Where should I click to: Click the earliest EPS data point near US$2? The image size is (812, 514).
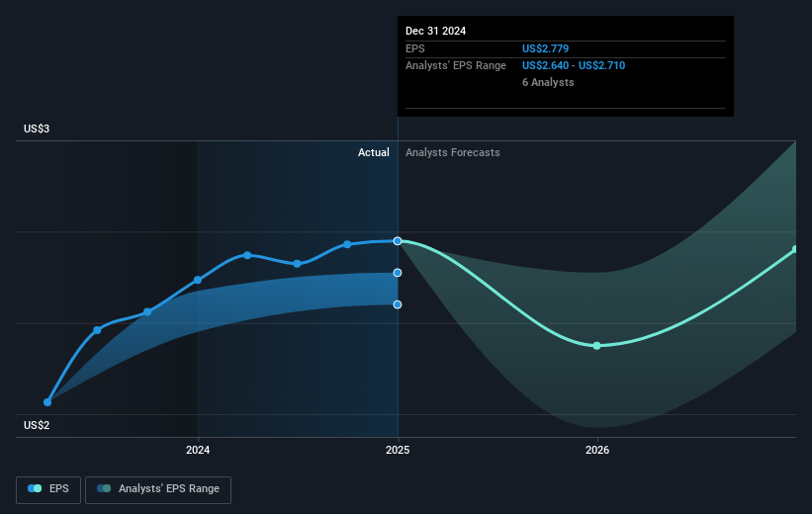pyautogui.click(x=47, y=402)
